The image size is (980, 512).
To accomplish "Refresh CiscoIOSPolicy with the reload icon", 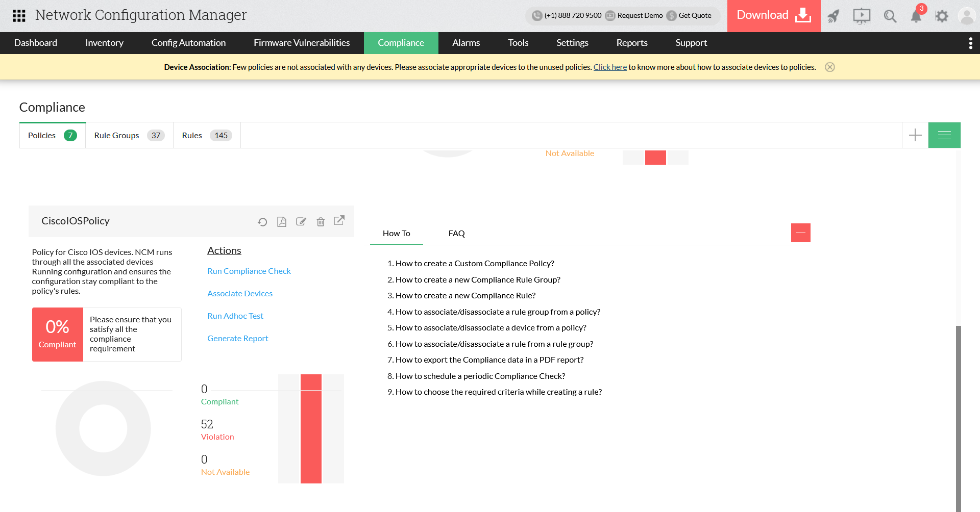I will 262,221.
